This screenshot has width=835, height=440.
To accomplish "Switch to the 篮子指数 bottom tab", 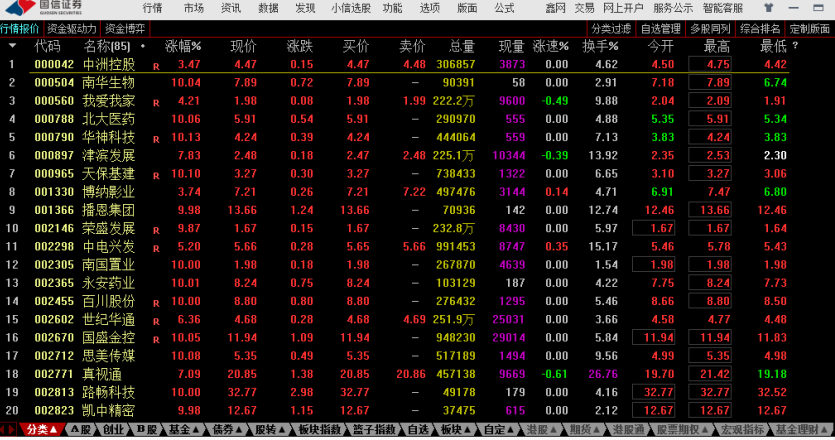I will (374, 429).
